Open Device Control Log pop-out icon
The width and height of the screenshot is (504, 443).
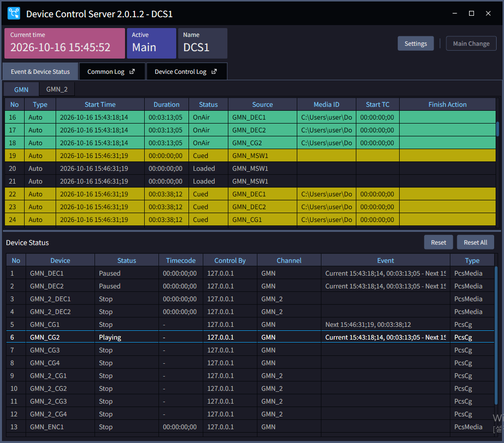click(214, 71)
